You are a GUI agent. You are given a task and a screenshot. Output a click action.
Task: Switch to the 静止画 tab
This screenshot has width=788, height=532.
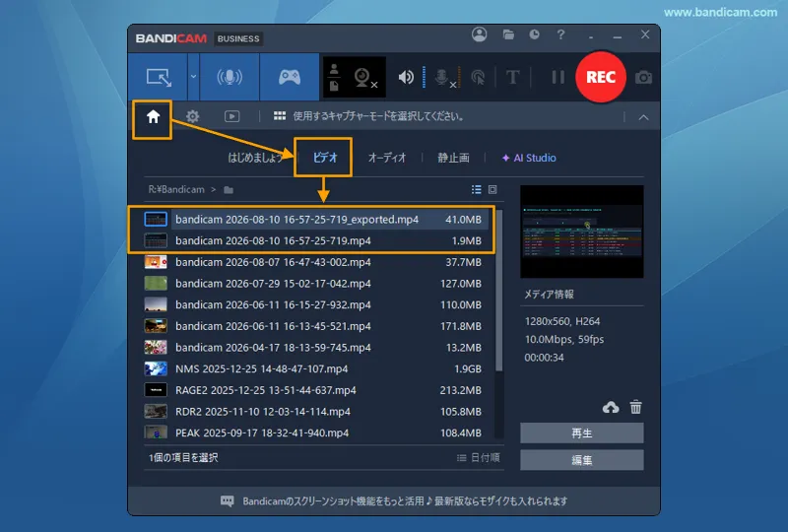pos(453,158)
